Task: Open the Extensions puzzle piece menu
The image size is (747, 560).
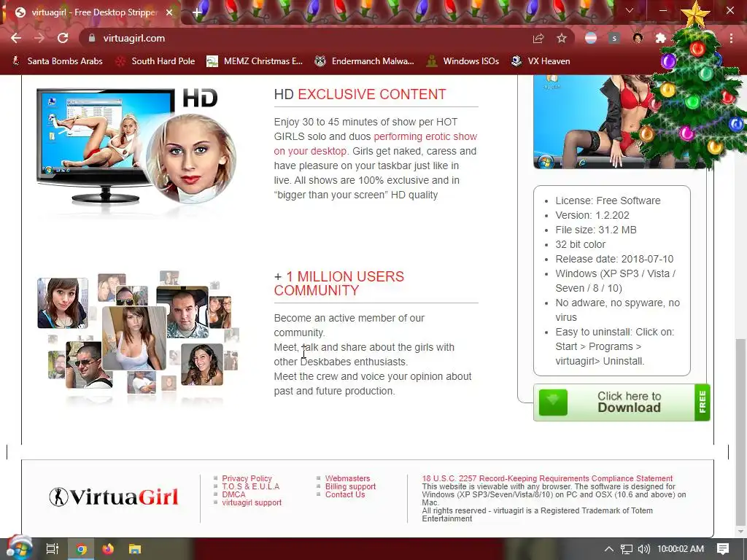Action: [x=660, y=38]
